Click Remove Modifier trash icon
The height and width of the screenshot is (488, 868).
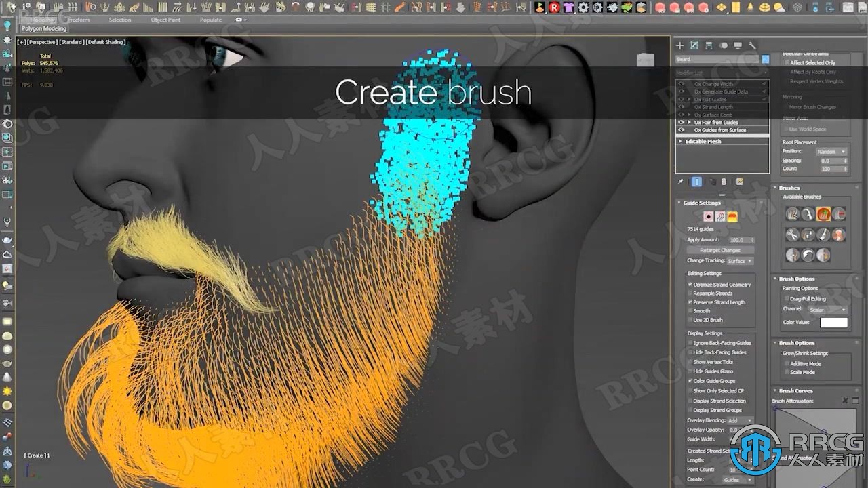(x=724, y=182)
